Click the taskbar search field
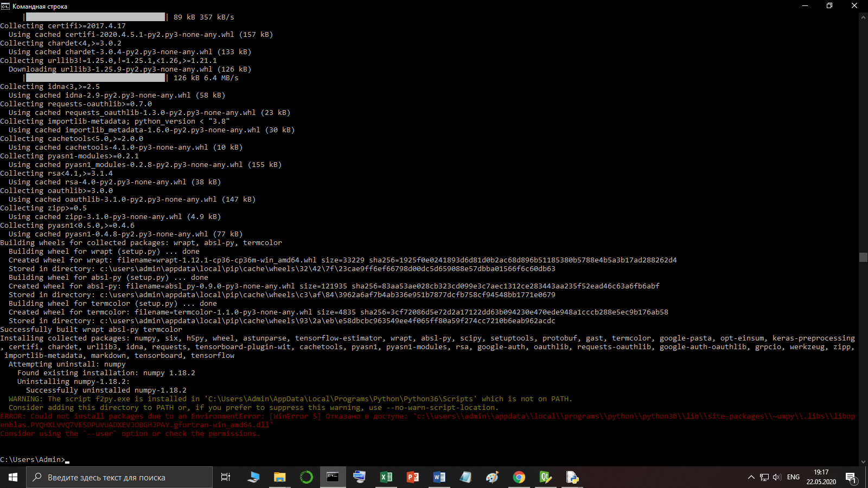This screenshot has width=868, height=488. 119,477
